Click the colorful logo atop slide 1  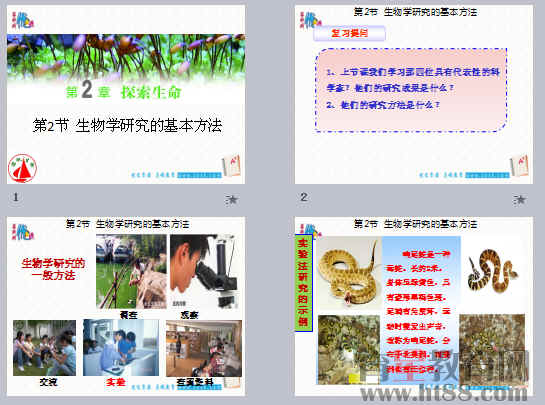(x=23, y=20)
